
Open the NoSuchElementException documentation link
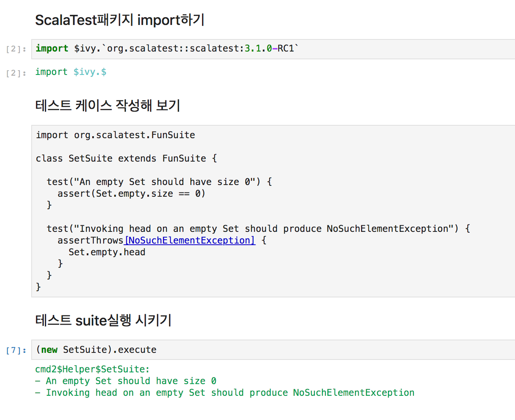pos(189,240)
